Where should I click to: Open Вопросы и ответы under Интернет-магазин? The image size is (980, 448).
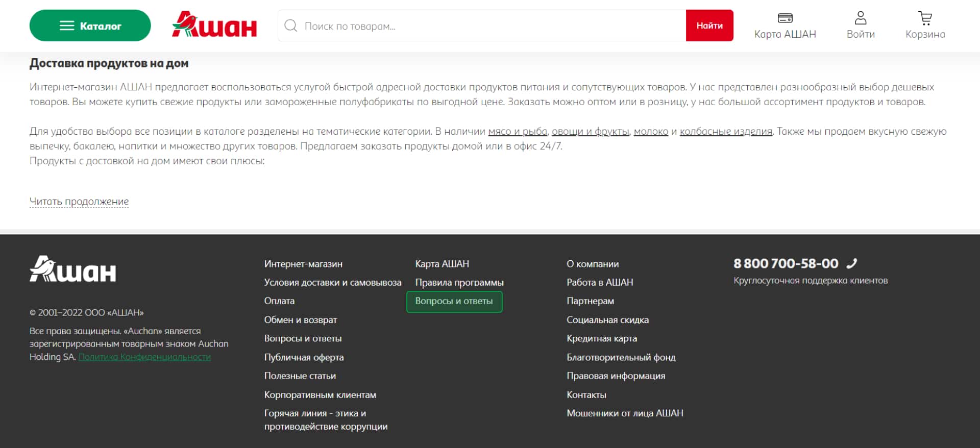pos(303,339)
